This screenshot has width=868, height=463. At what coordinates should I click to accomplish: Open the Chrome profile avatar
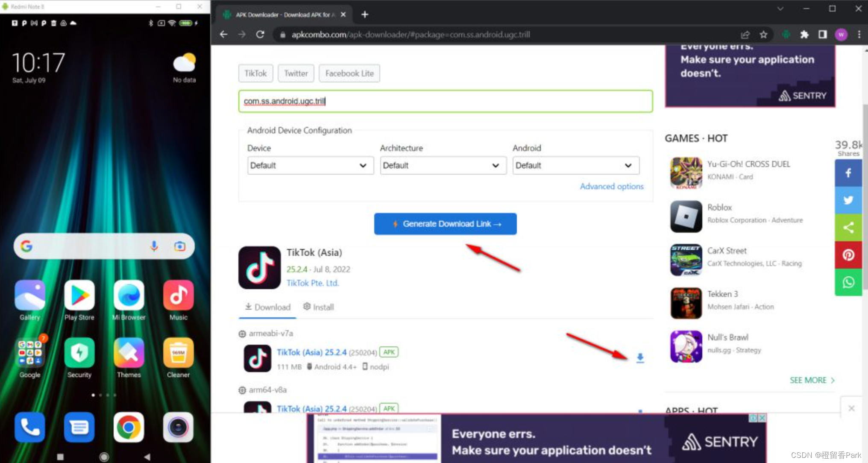841,35
